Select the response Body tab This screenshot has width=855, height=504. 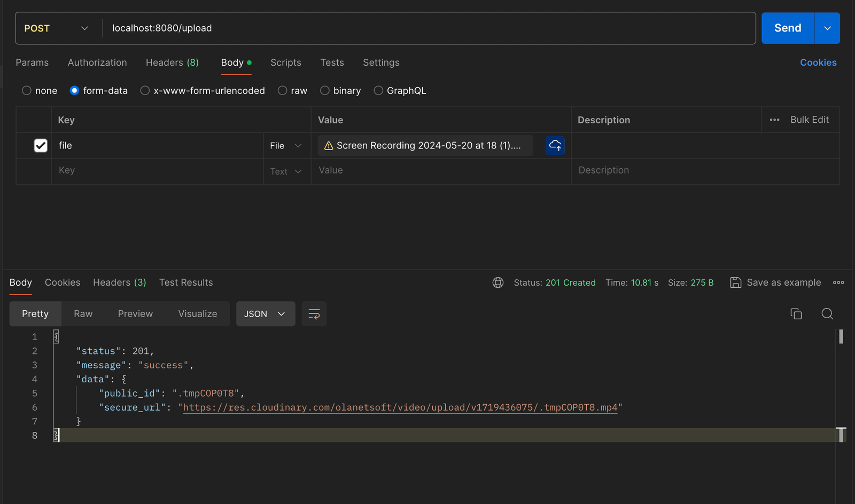click(x=21, y=282)
